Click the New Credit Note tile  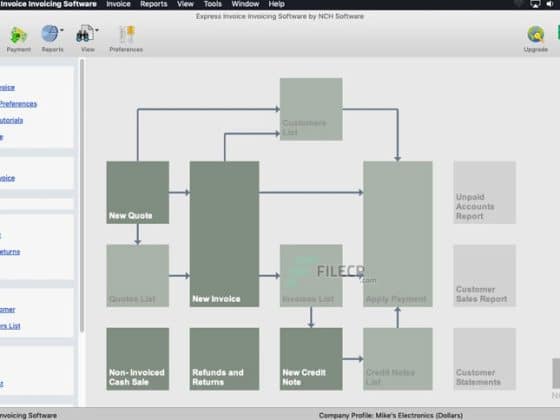[x=311, y=359]
